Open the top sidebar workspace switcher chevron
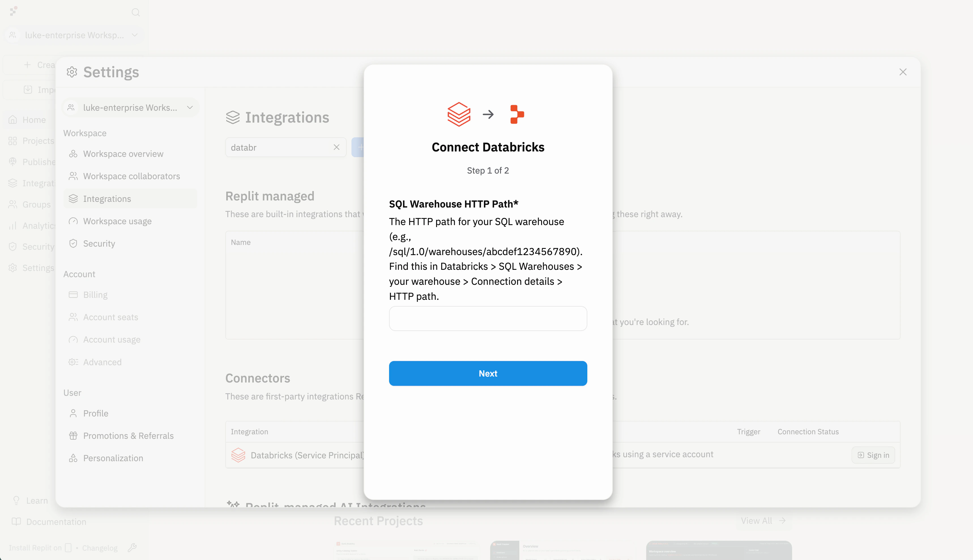Image resolution: width=973 pixels, height=560 pixels. 135,35
